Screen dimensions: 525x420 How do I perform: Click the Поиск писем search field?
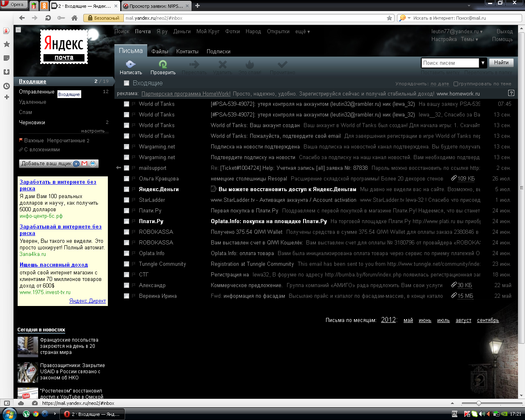pyautogui.click(x=450, y=63)
